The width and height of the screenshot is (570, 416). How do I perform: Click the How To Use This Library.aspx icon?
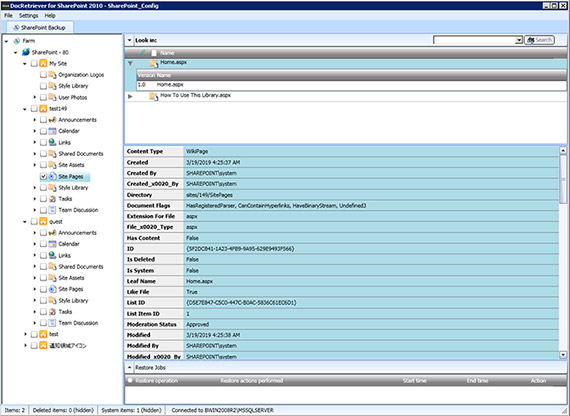154,96
